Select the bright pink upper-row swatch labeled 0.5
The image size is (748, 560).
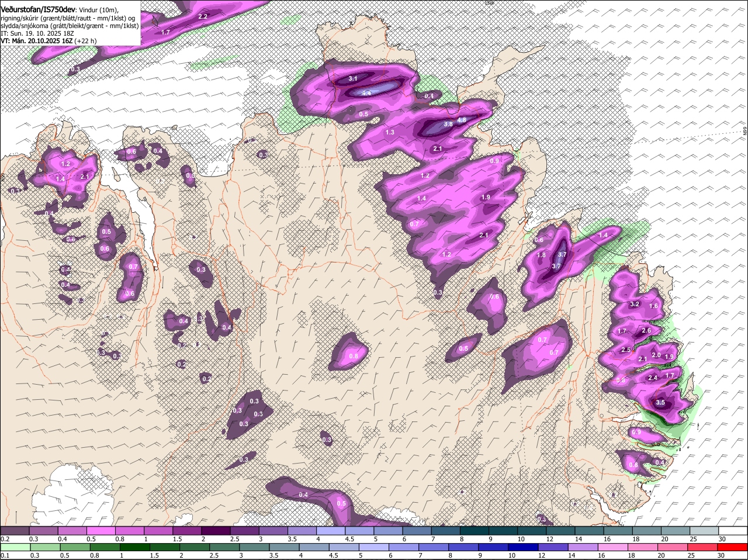click(101, 531)
